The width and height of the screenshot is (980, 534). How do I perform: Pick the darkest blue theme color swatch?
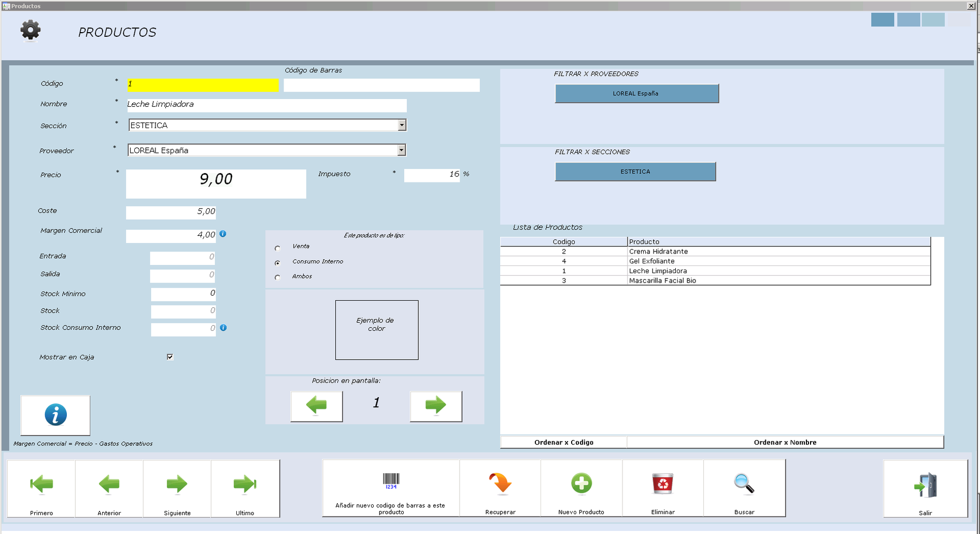coord(882,20)
